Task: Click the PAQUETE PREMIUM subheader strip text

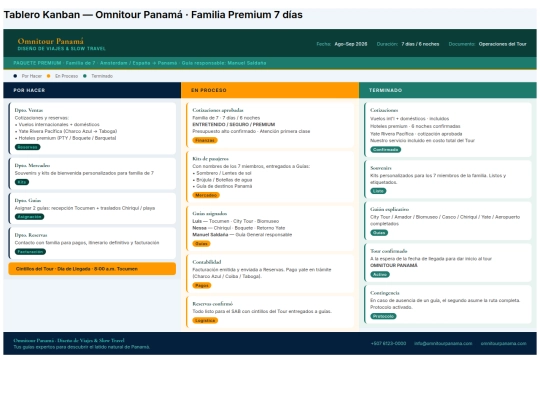Action: coord(140,63)
